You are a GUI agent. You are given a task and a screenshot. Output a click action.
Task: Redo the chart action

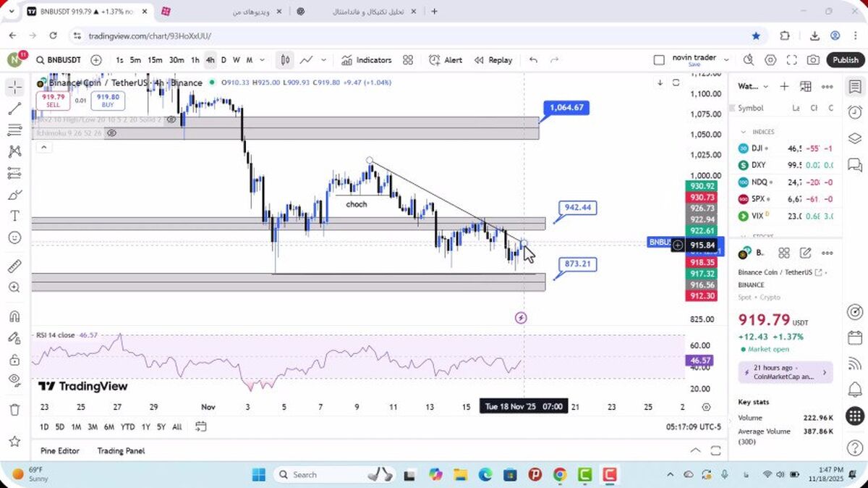point(555,60)
